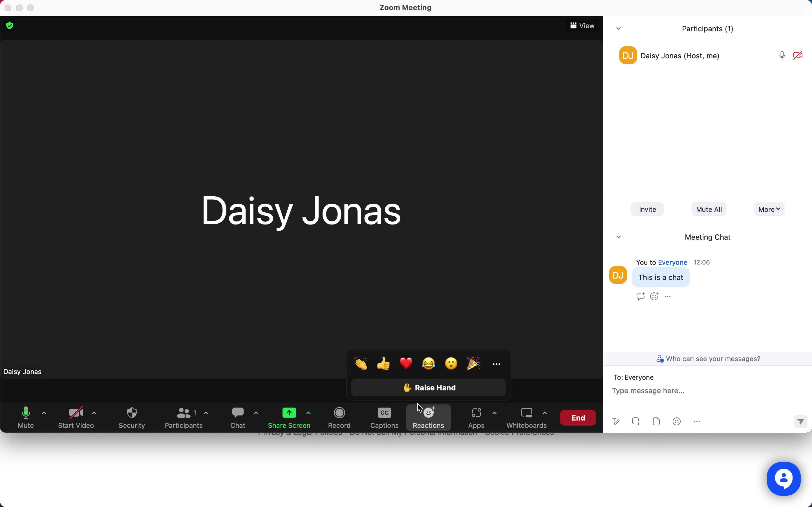Toggle mute for Daisy Jonas host

click(x=782, y=55)
